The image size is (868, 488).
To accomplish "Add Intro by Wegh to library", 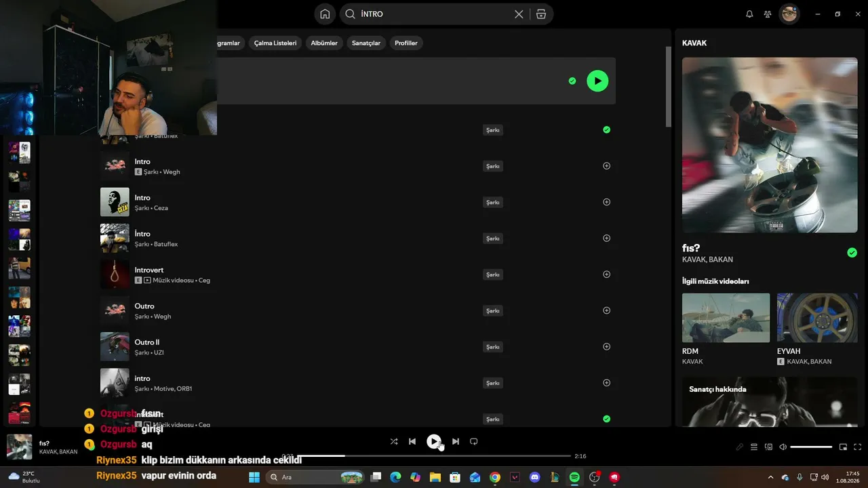I will [x=606, y=166].
